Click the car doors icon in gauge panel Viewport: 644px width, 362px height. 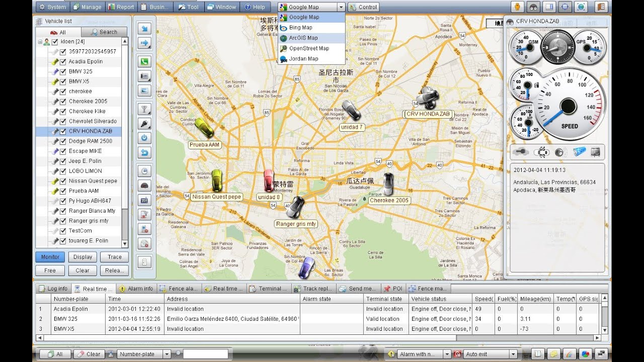(x=542, y=151)
